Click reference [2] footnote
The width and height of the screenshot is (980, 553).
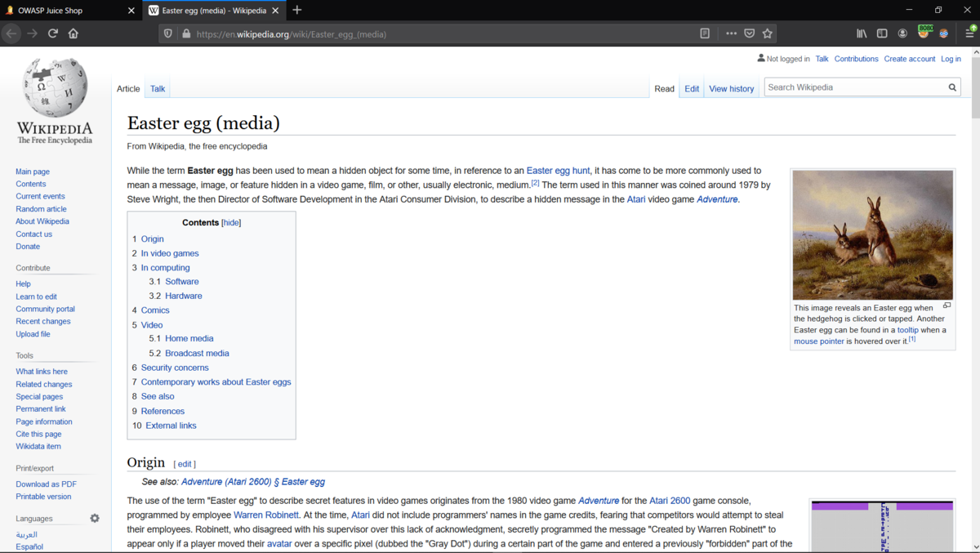(535, 183)
